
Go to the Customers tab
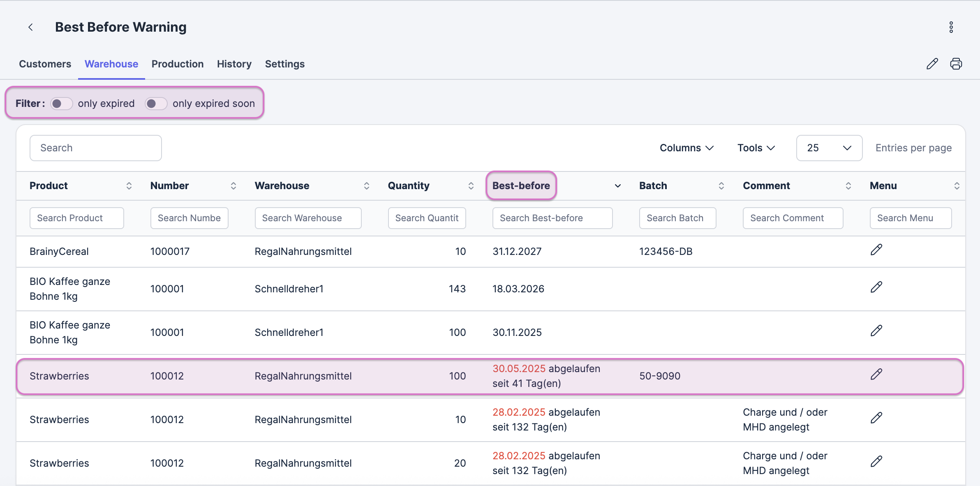pos(45,64)
